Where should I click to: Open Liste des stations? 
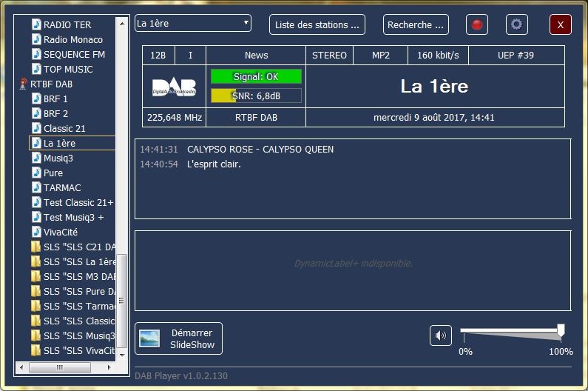tap(317, 24)
